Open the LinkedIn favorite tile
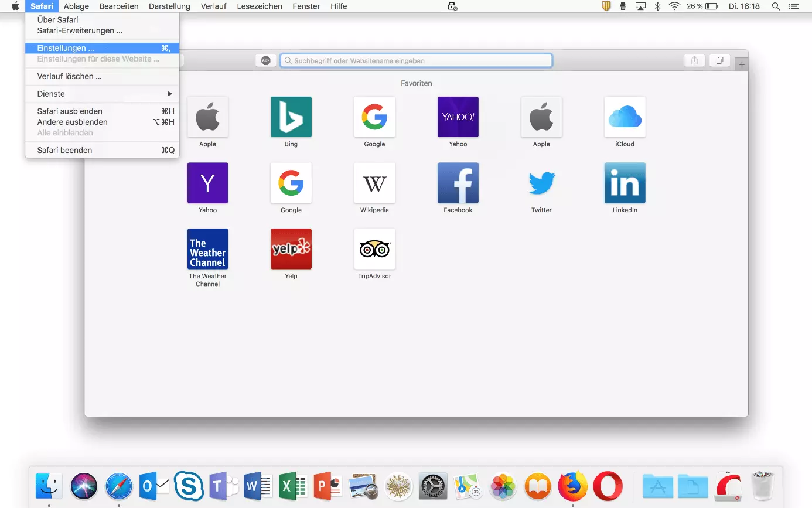 click(625, 183)
